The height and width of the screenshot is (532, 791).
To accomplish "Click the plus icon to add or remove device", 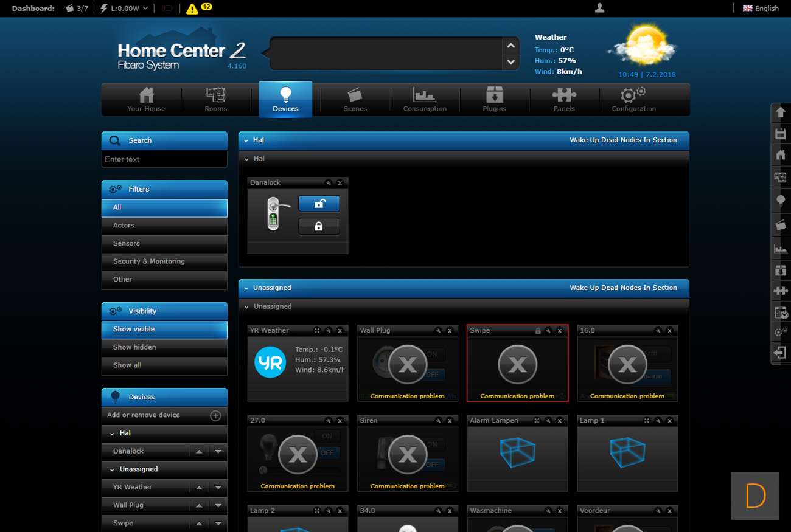I will (x=215, y=415).
